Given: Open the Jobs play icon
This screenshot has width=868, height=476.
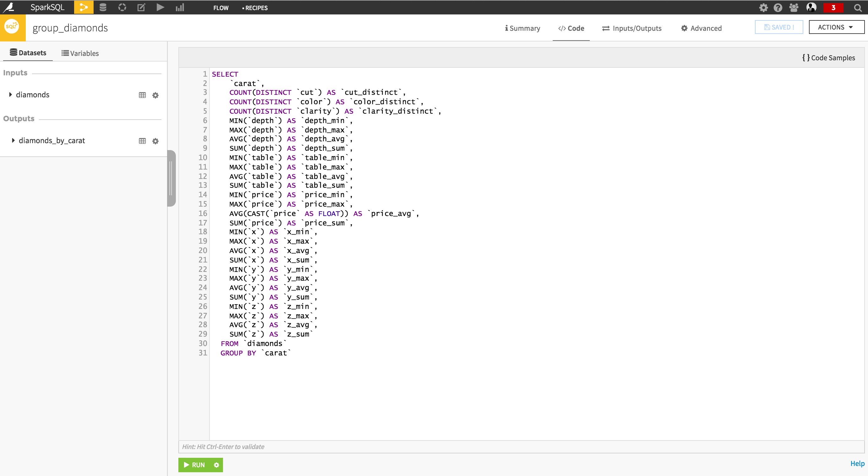Looking at the screenshot, I should pyautogui.click(x=160, y=8).
